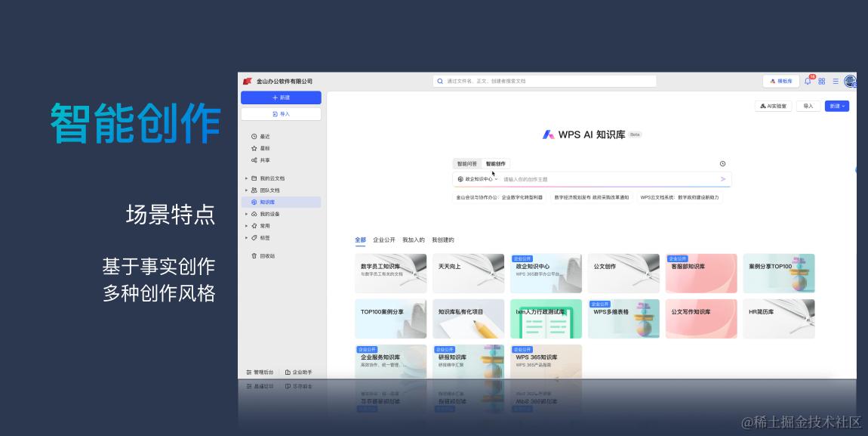Open the WPS多维表格 card

click(x=623, y=319)
